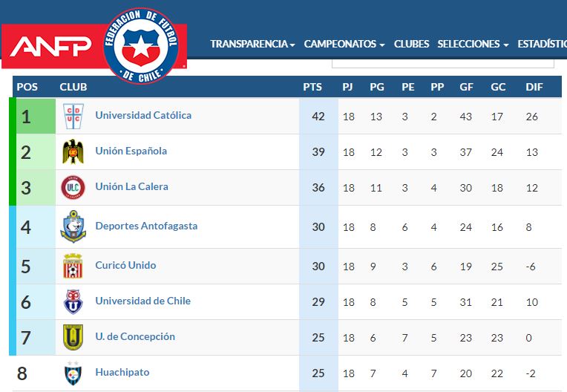Open the Estadísticas menu item
567x392 pixels.
pos(542,44)
